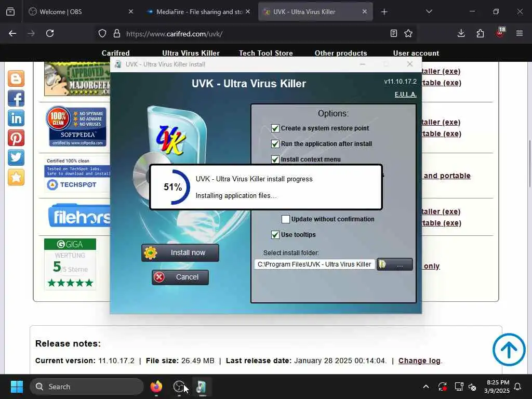
Task: Browse for install folder with folder button
Action: 395,264
